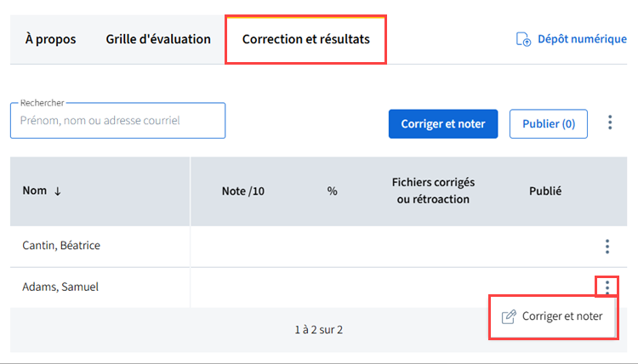This screenshot has width=638, height=364.
Task: Click Fichiers corrigés ou rétroaction header
Action: 433,191
